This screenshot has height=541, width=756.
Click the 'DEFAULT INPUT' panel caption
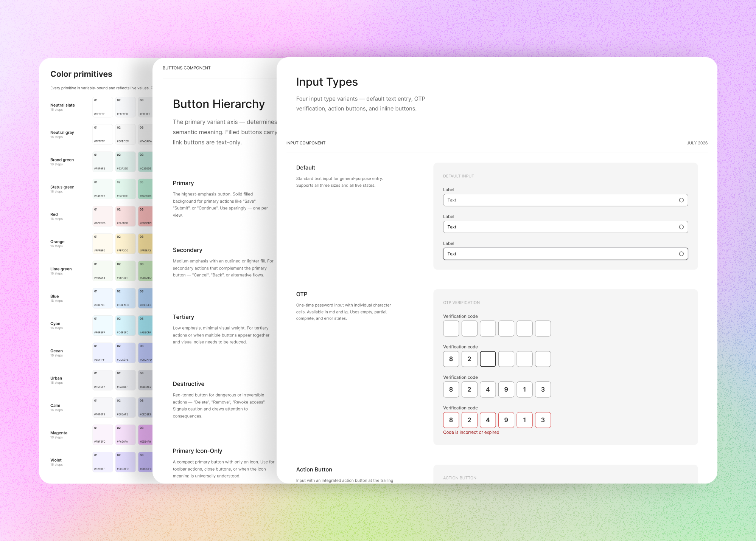click(458, 176)
